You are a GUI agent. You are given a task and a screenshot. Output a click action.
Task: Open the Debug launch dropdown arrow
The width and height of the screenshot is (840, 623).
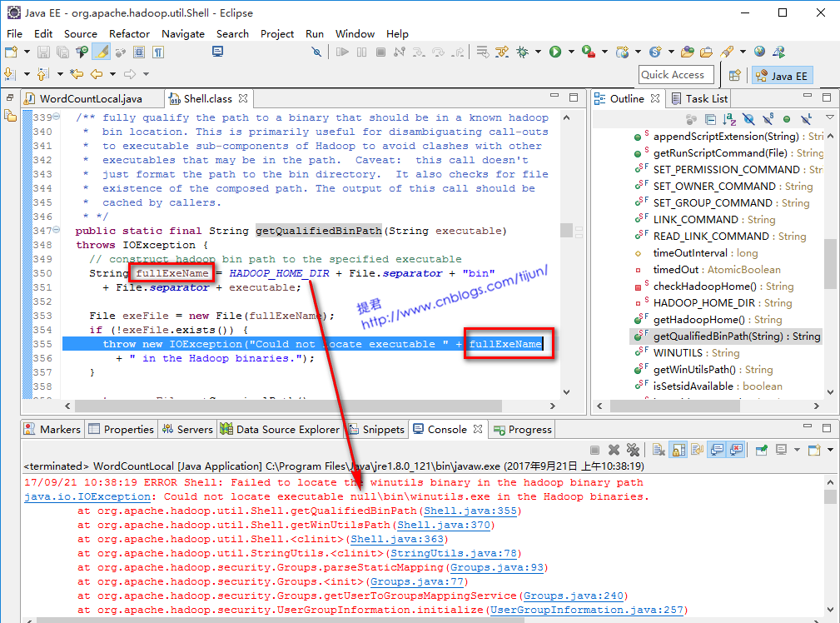tap(538, 52)
